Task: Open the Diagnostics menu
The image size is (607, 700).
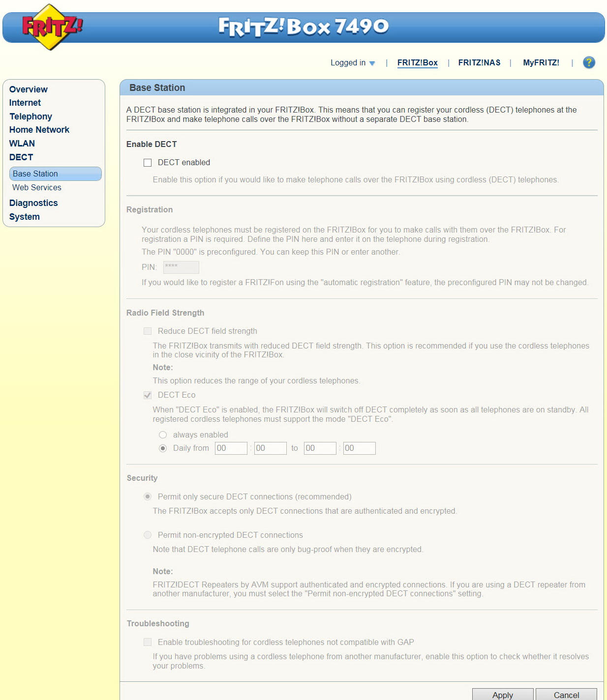Action: pyautogui.click(x=33, y=203)
